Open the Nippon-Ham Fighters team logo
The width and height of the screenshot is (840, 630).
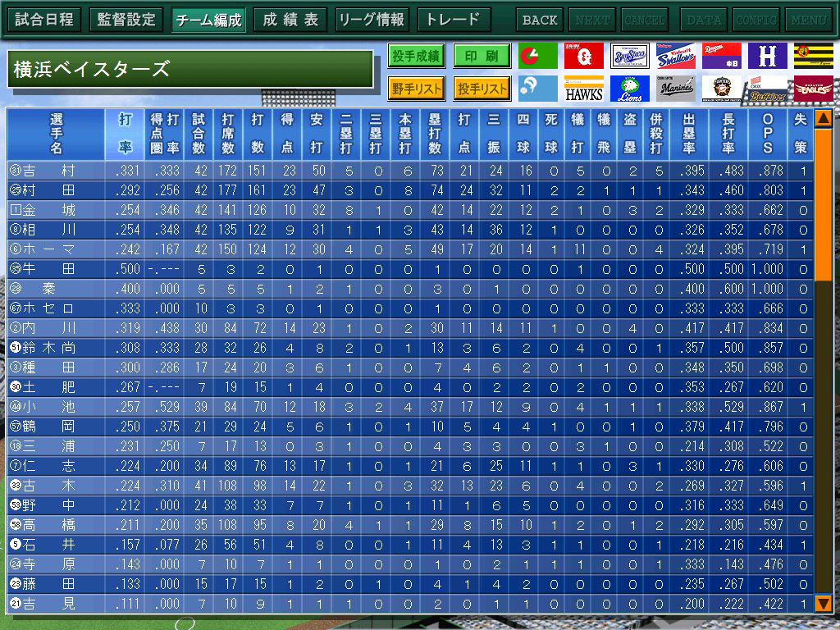[721, 89]
